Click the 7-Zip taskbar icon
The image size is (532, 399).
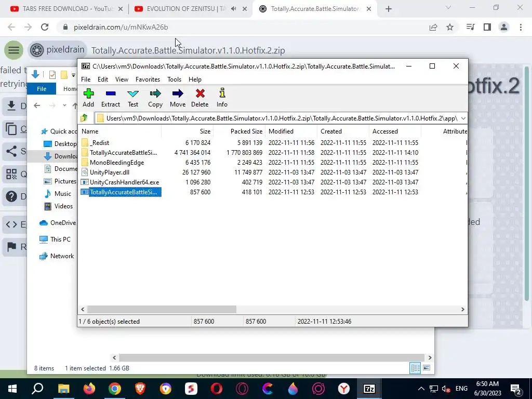click(369, 389)
